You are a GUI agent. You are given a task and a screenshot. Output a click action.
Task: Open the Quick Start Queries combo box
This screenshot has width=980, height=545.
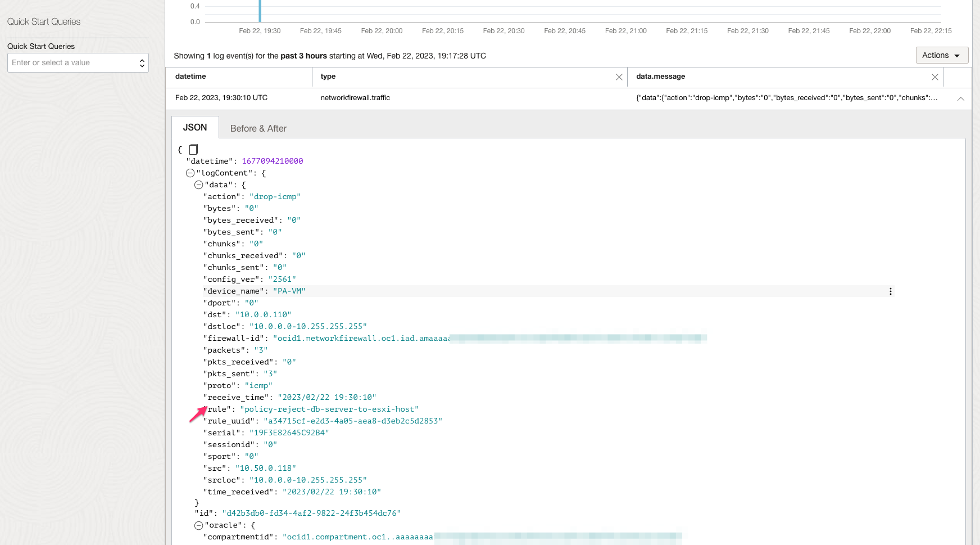tap(78, 62)
